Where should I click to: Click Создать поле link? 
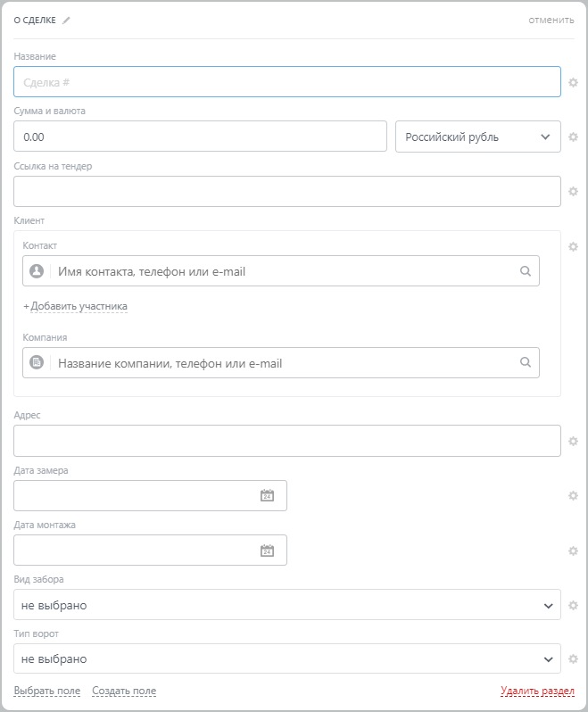124,691
